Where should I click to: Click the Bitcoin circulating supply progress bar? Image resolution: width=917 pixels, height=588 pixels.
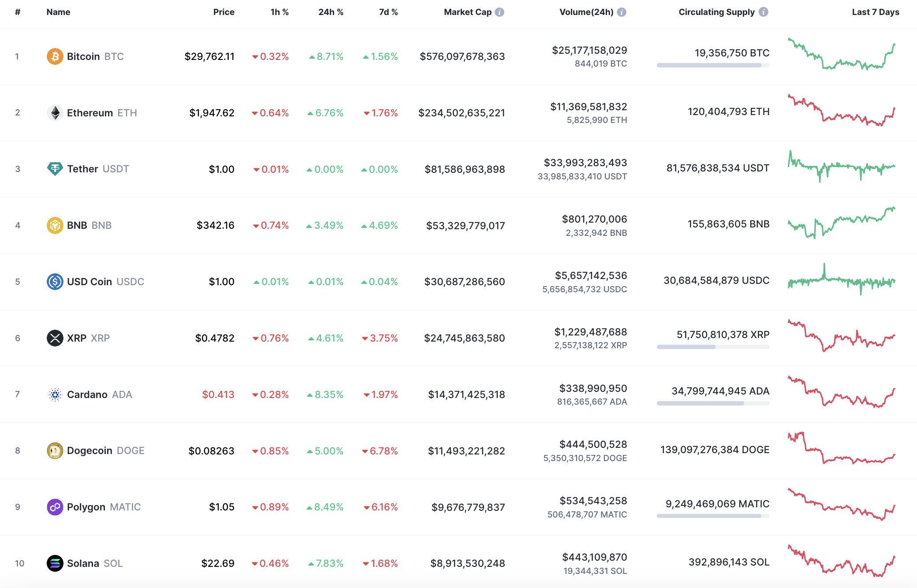point(712,66)
